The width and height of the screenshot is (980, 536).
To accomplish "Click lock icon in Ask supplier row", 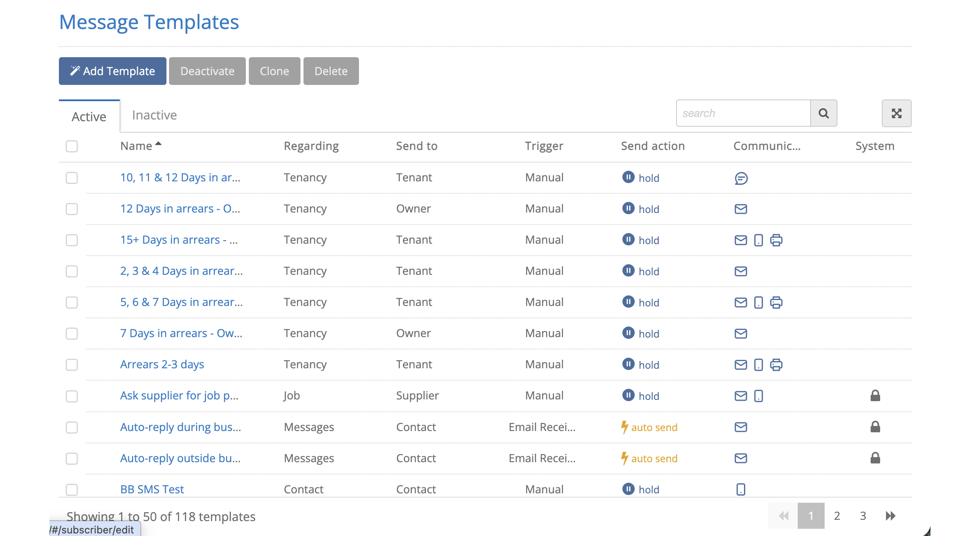I will point(875,396).
